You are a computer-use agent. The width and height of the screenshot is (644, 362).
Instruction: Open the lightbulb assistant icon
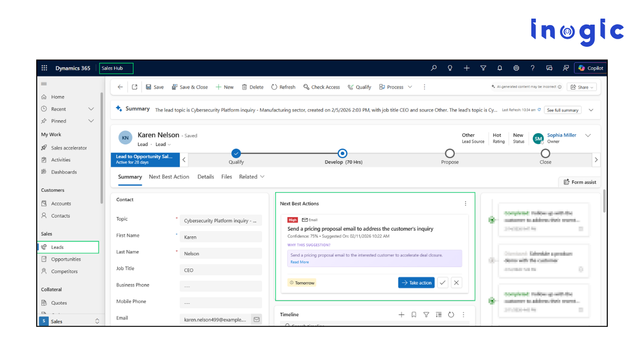coord(450,68)
